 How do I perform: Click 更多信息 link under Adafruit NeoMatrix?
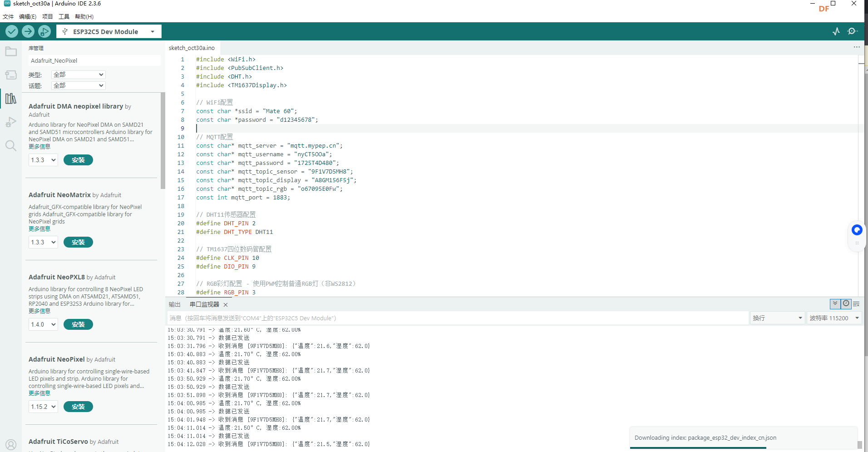(x=39, y=229)
